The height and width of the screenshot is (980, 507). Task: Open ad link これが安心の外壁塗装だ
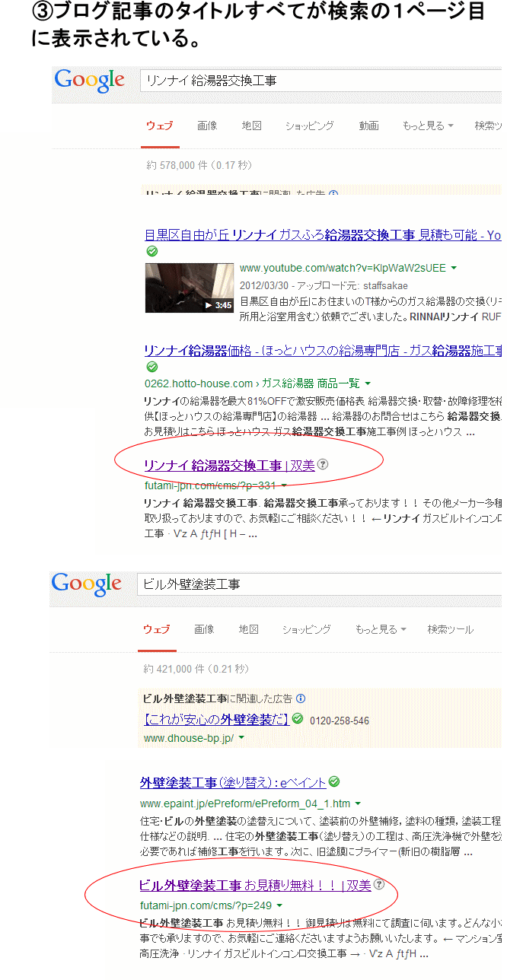coord(216,719)
